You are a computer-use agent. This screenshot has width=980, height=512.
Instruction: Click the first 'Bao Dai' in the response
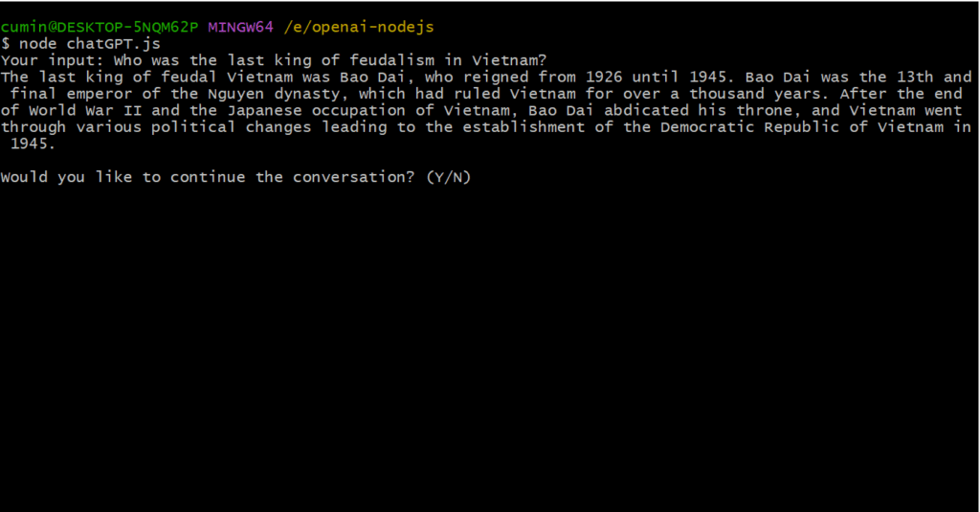(372, 78)
